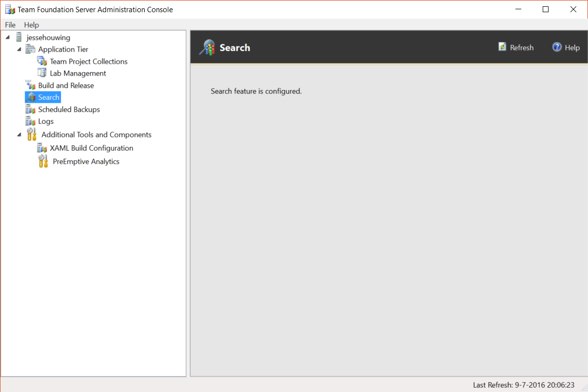This screenshot has width=588, height=392.
Task: Maximize the Administration Console window
Action: [x=546, y=9]
